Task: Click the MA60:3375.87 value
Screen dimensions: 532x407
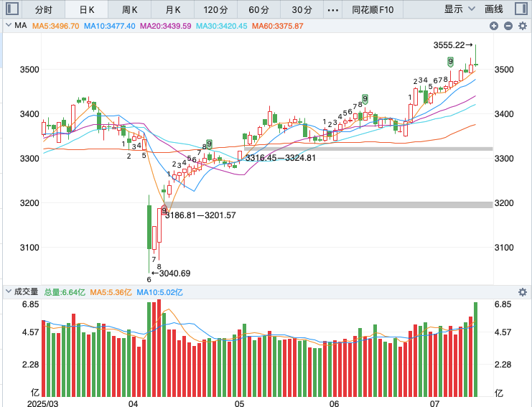Action: (278, 26)
